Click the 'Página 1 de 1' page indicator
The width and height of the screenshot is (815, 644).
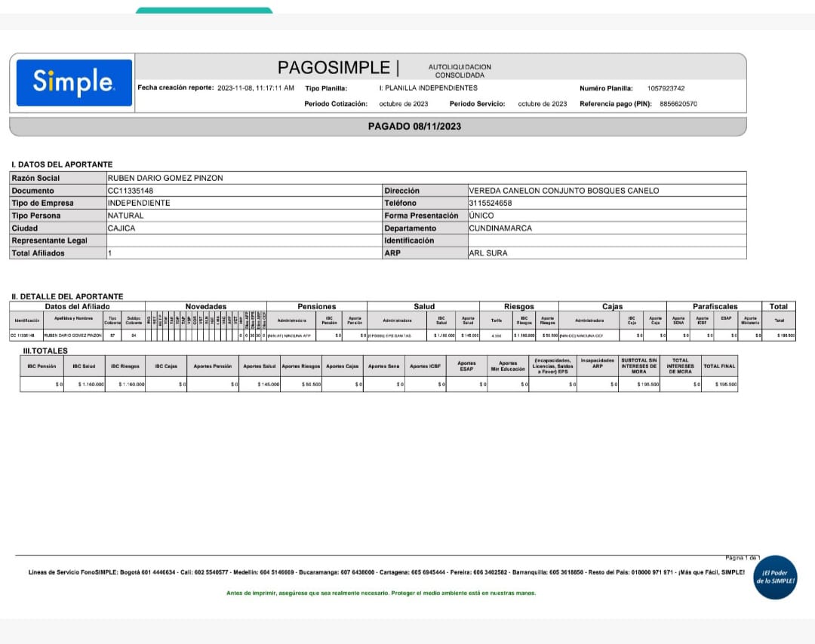click(742, 557)
